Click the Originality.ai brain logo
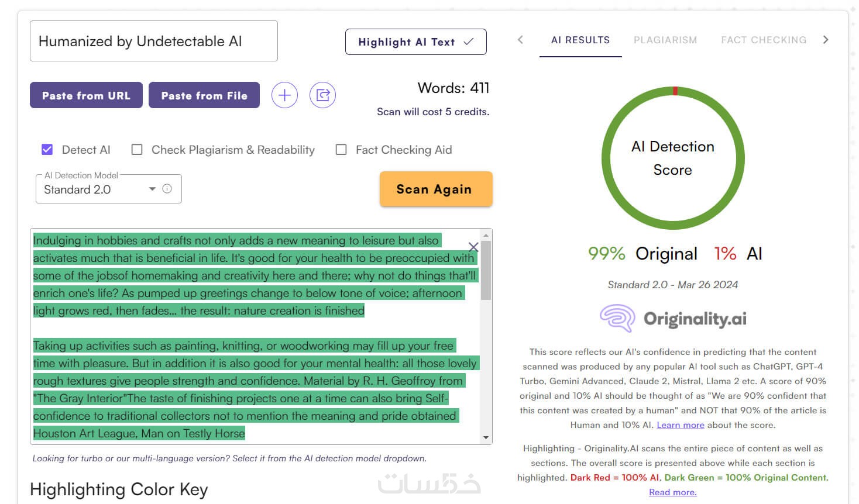The height and width of the screenshot is (504, 859). click(617, 318)
